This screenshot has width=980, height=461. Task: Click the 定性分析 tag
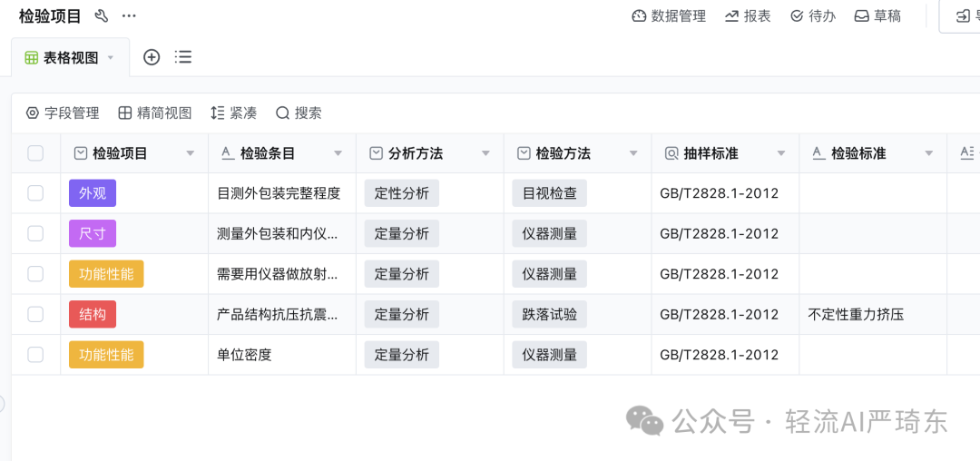point(402,193)
